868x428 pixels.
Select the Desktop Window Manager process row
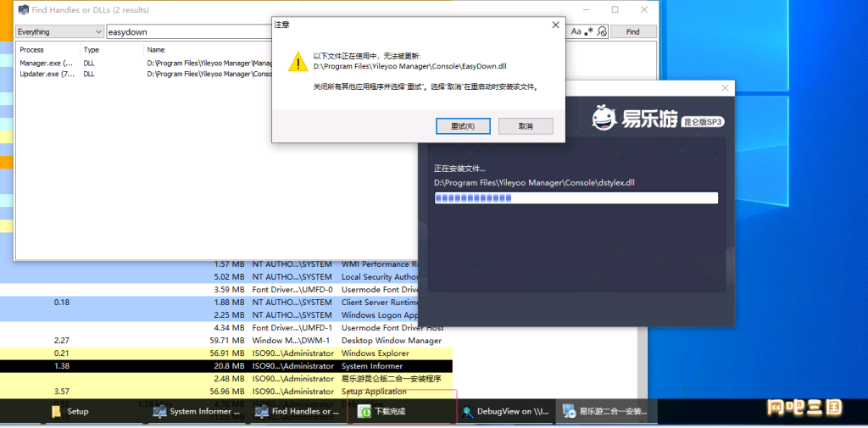pyautogui.click(x=225, y=341)
